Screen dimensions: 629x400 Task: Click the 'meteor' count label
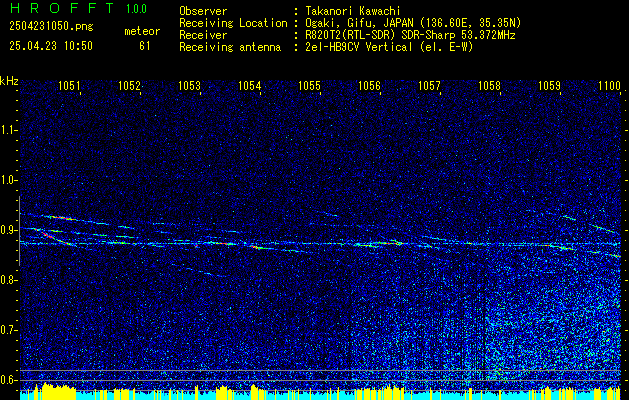point(142,31)
